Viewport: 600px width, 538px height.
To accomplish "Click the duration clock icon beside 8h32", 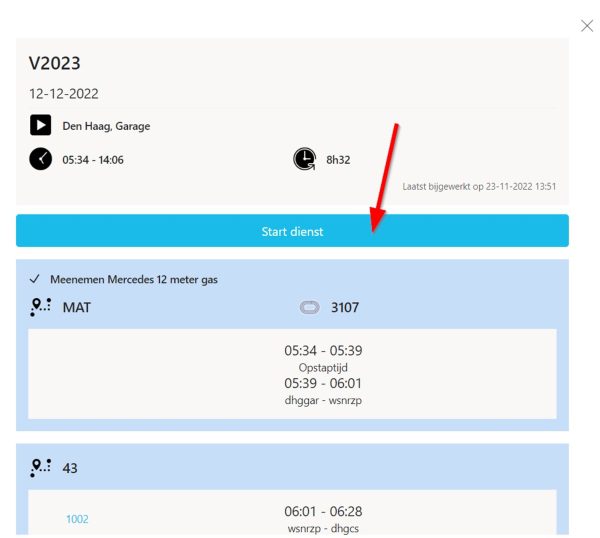I will [305, 159].
